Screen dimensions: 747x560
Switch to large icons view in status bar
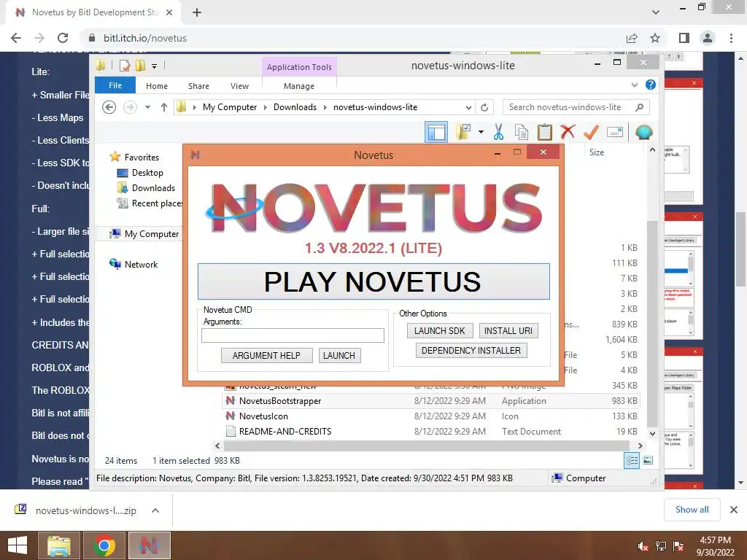[x=648, y=461]
